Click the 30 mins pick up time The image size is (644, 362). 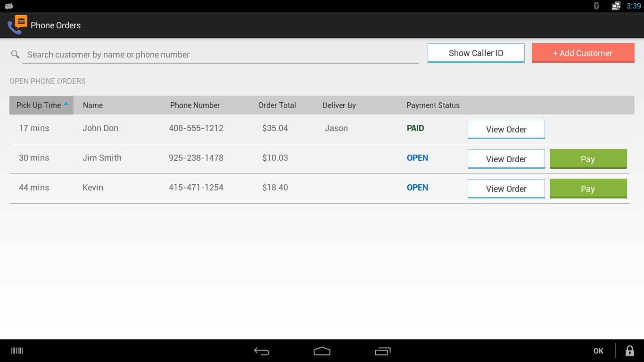pyautogui.click(x=34, y=158)
